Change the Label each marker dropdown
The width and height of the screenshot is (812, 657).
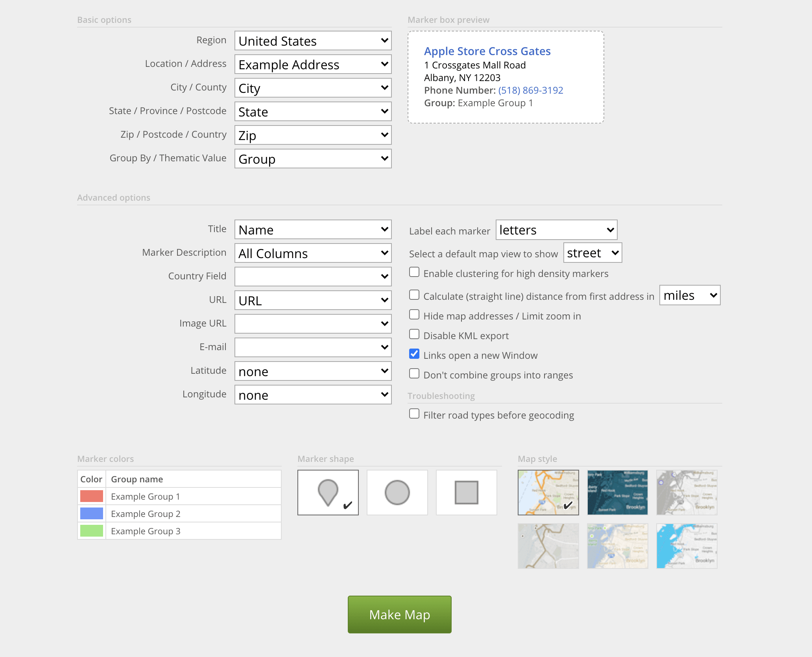[556, 230]
